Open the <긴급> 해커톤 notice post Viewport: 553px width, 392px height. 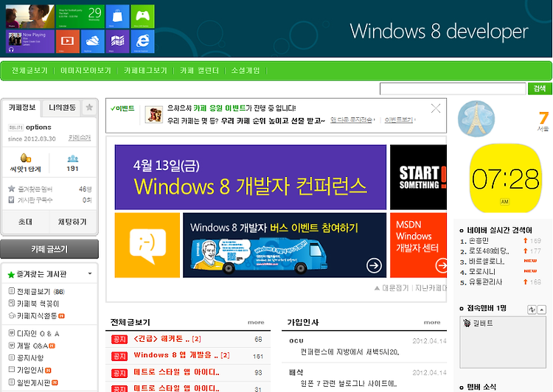click(x=167, y=339)
